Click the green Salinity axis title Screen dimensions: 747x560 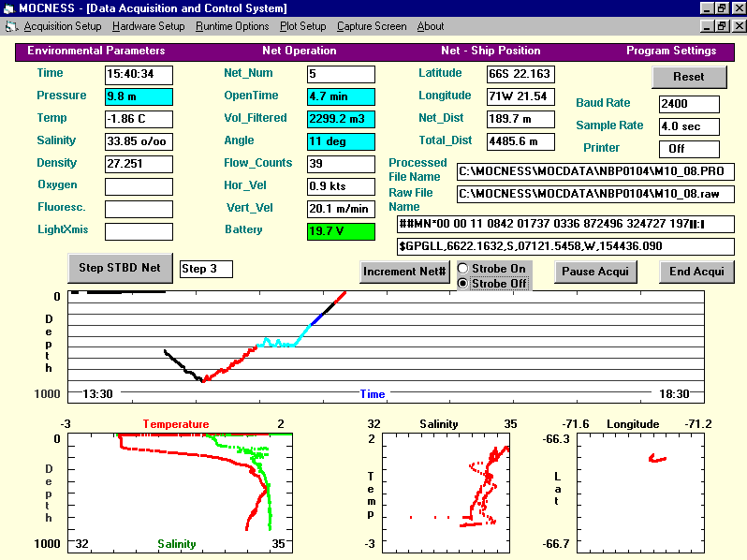pyautogui.click(x=177, y=544)
